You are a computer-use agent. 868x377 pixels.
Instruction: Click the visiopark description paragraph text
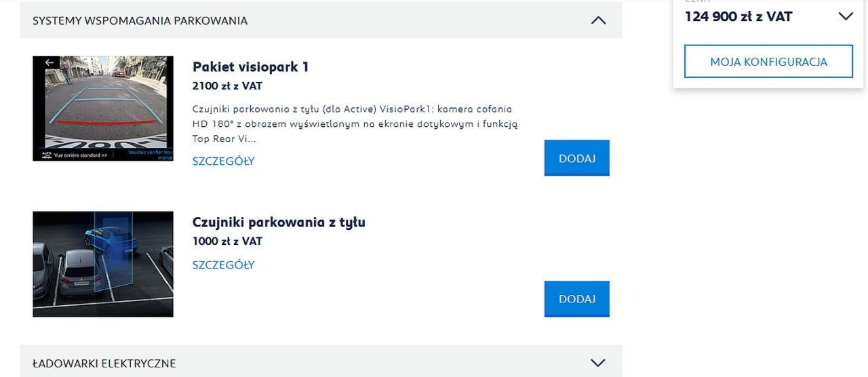click(x=355, y=123)
